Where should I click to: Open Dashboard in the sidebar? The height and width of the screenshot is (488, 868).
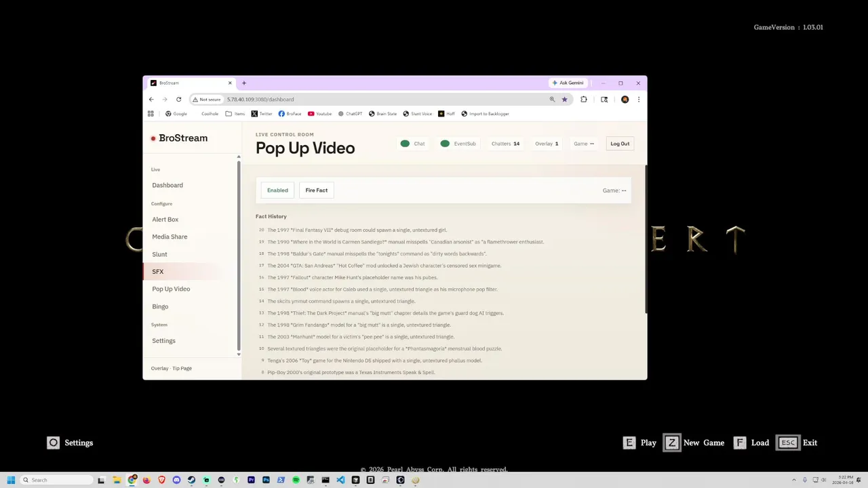click(167, 185)
